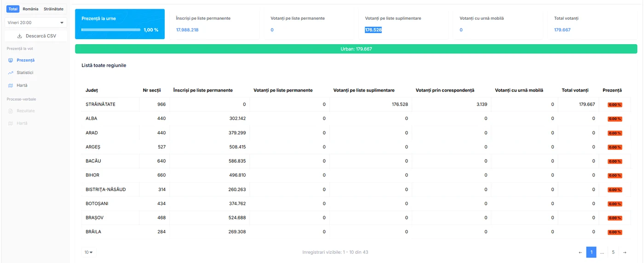Go to the next page arrow
644x263 pixels.
click(x=624, y=252)
